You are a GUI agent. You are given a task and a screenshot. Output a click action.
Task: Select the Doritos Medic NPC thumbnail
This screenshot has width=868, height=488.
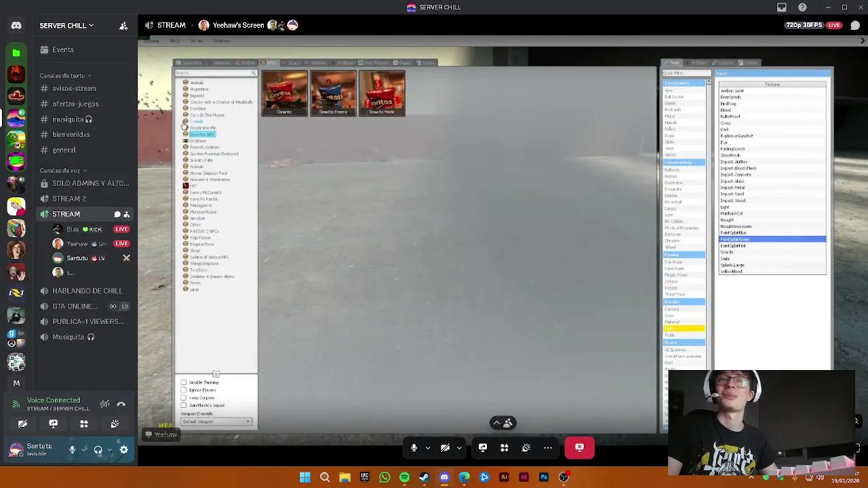click(382, 94)
